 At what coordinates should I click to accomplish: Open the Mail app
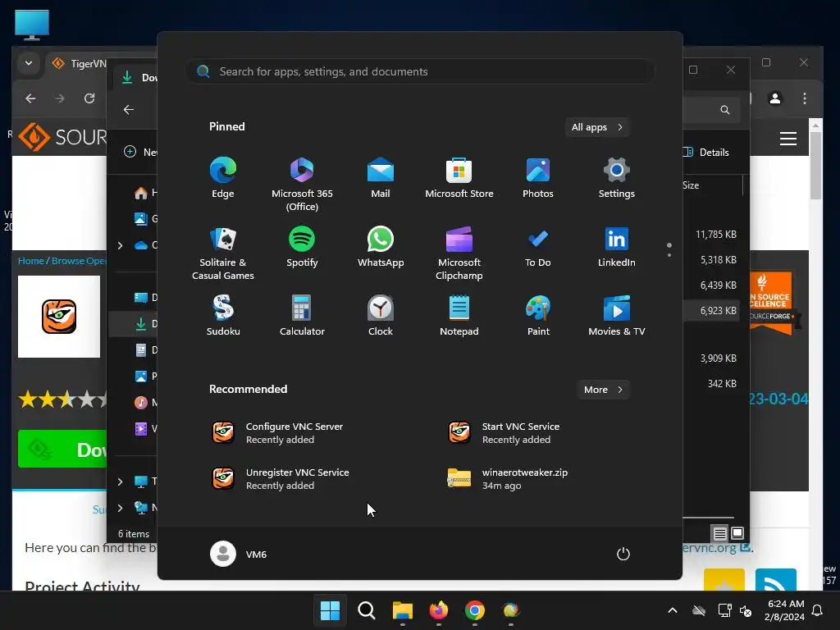[x=381, y=178]
